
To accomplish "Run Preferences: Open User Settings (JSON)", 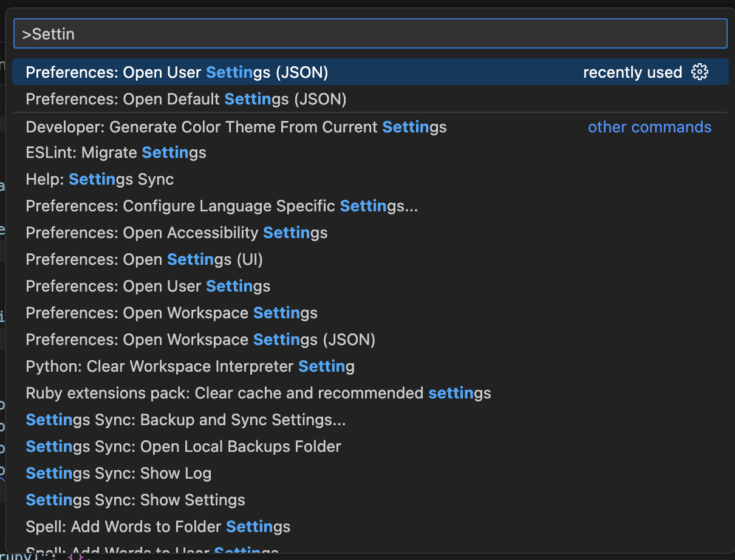I will point(177,72).
